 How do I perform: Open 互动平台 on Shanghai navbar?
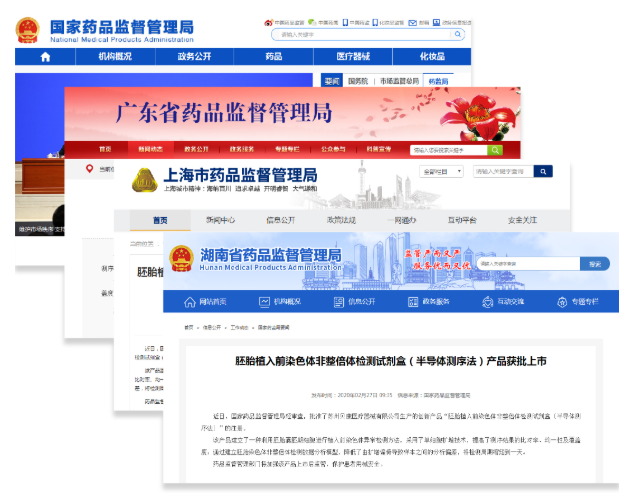coord(462,220)
